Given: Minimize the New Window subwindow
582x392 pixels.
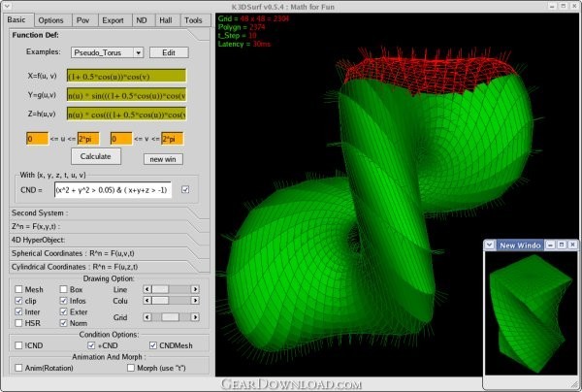Looking at the screenshot, I should [x=551, y=245].
